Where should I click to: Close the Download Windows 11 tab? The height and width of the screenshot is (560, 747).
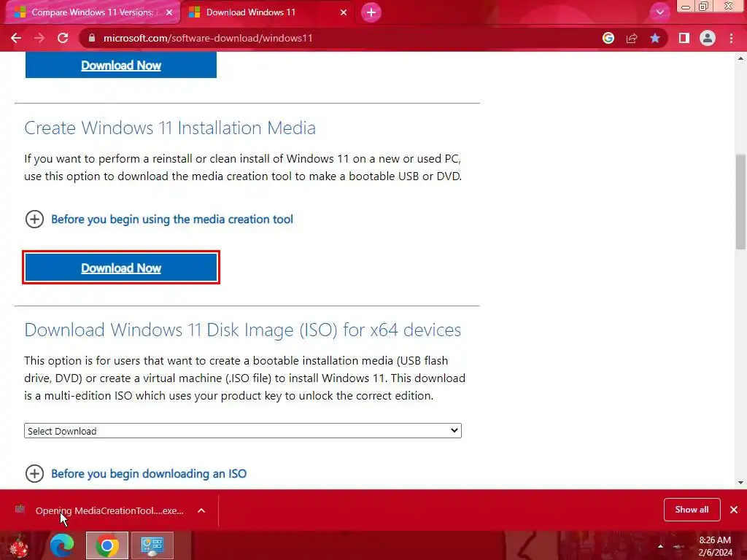coord(344,12)
